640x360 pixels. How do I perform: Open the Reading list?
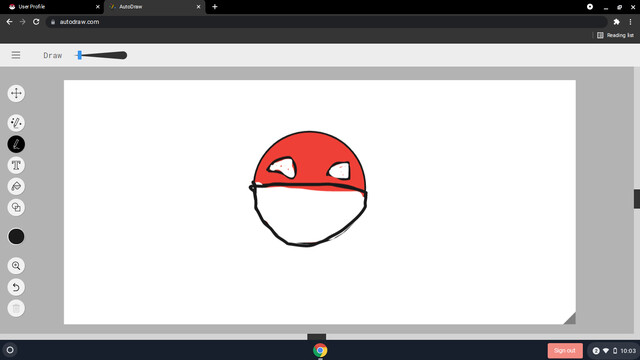pos(615,36)
